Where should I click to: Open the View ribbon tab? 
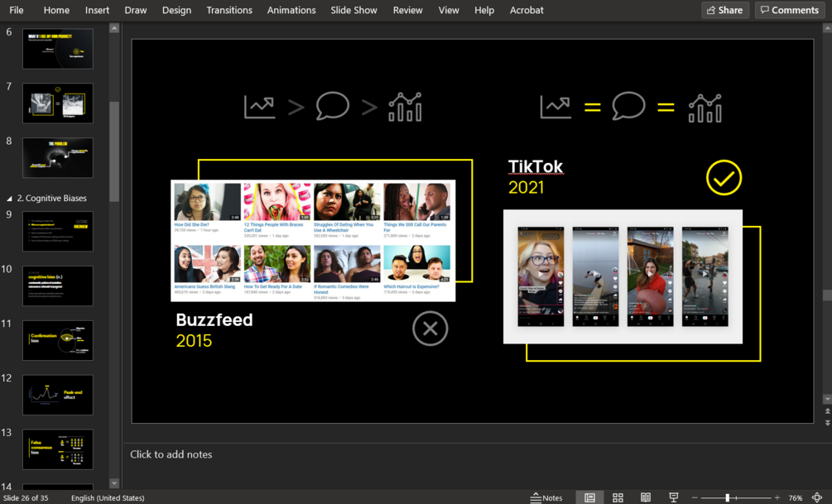click(449, 10)
